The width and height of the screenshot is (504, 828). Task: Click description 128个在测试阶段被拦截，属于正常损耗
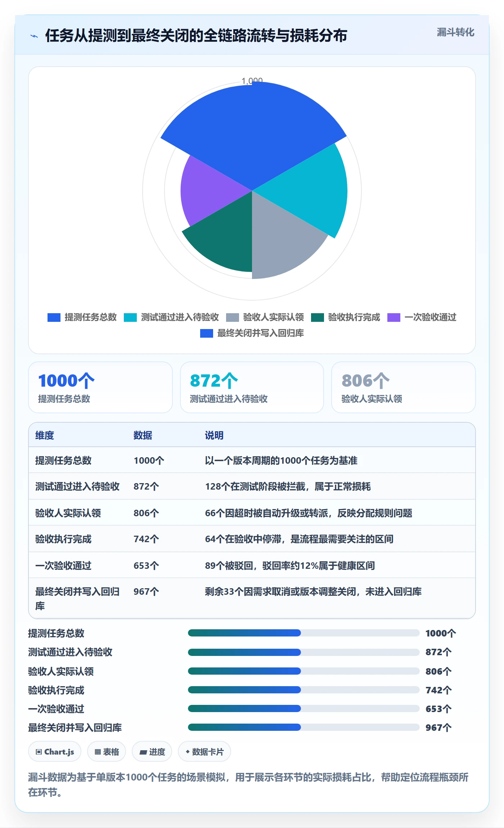288,486
